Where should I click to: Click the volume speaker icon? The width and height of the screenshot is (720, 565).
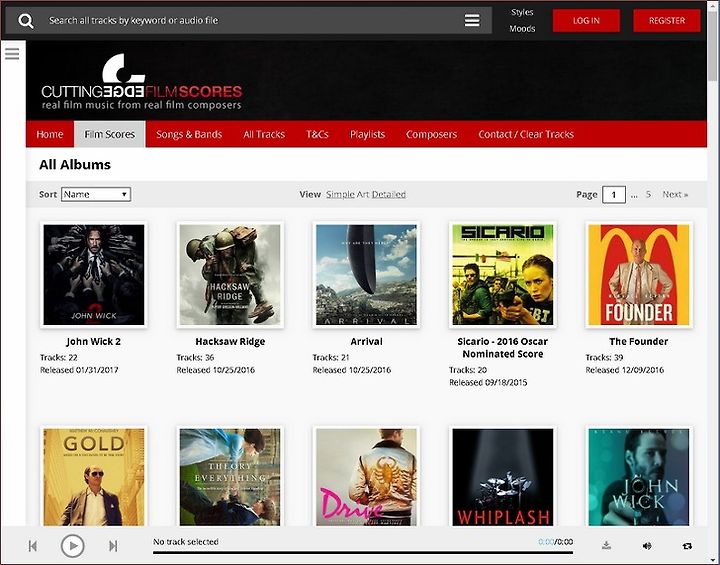[647, 546]
